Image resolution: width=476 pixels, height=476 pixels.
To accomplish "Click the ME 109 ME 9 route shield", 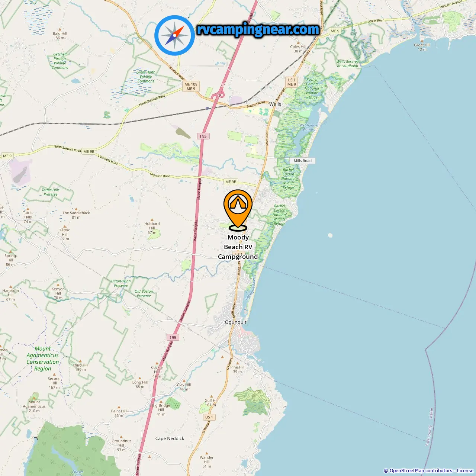I will pyautogui.click(x=191, y=86).
